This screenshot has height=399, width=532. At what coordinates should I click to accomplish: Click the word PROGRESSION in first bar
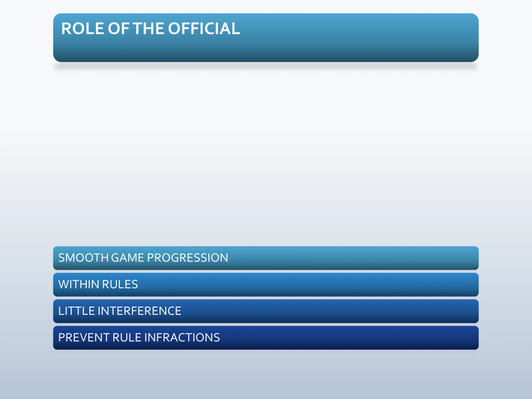coord(188,257)
